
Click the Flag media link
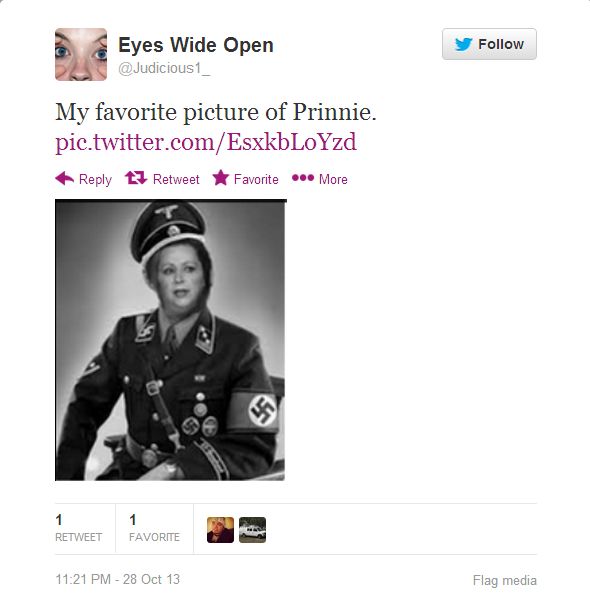pyautogui.click(x=505, y=580)
